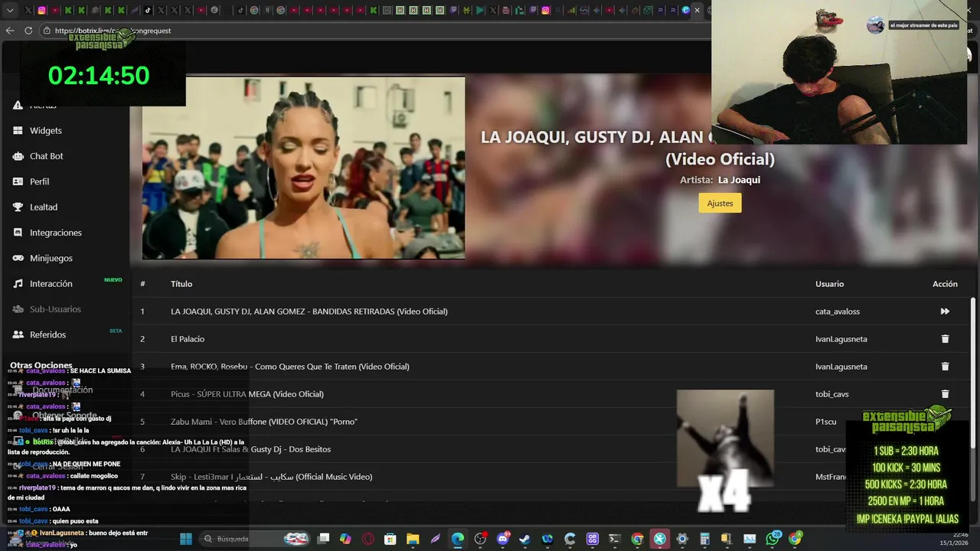Open File Explorer from the taskbar

413,539
